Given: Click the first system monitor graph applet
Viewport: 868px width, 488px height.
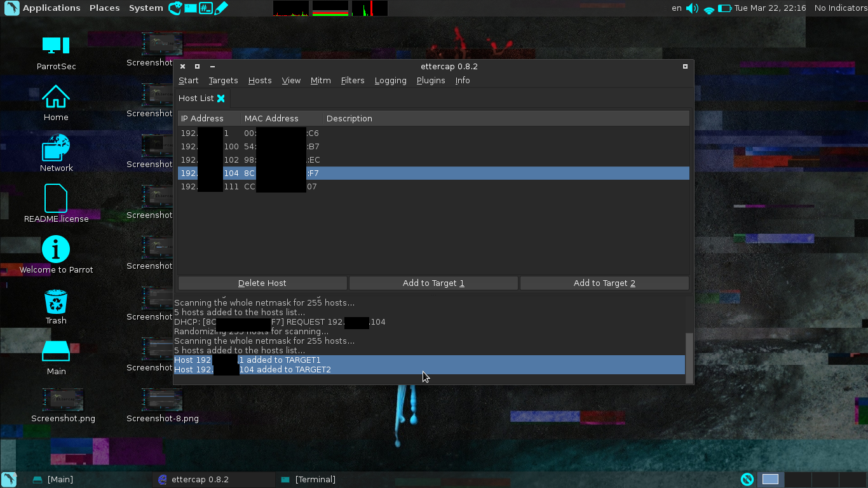Looking at the screenshot, I should pos(291,8).
